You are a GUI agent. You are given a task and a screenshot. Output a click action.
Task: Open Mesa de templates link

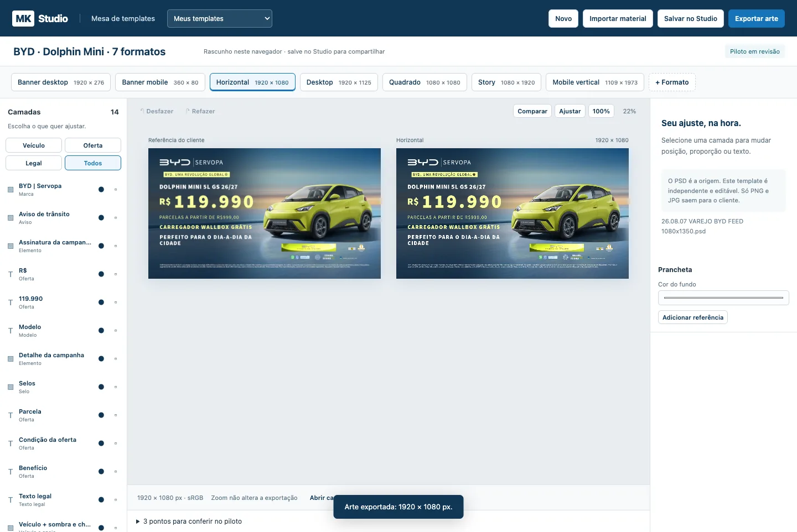pos(123,18)
